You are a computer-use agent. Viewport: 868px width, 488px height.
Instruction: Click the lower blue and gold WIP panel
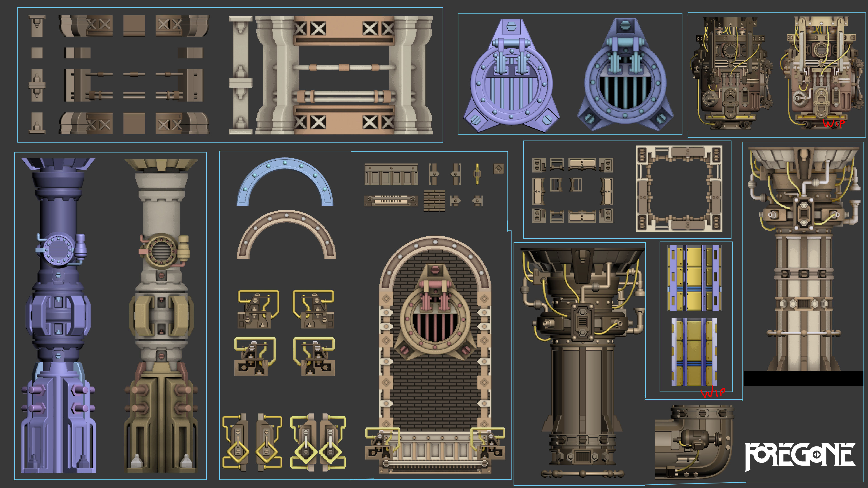click(694, 352)
